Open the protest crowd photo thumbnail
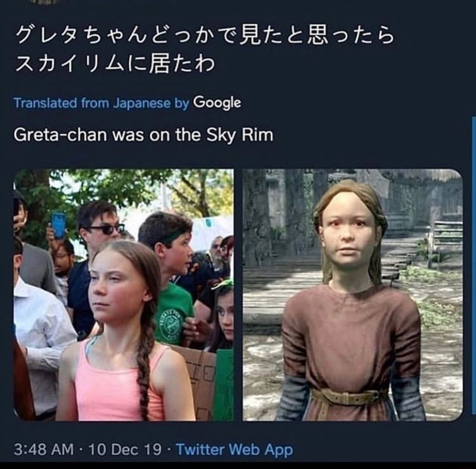476x469 pixels. coord(123,295)
